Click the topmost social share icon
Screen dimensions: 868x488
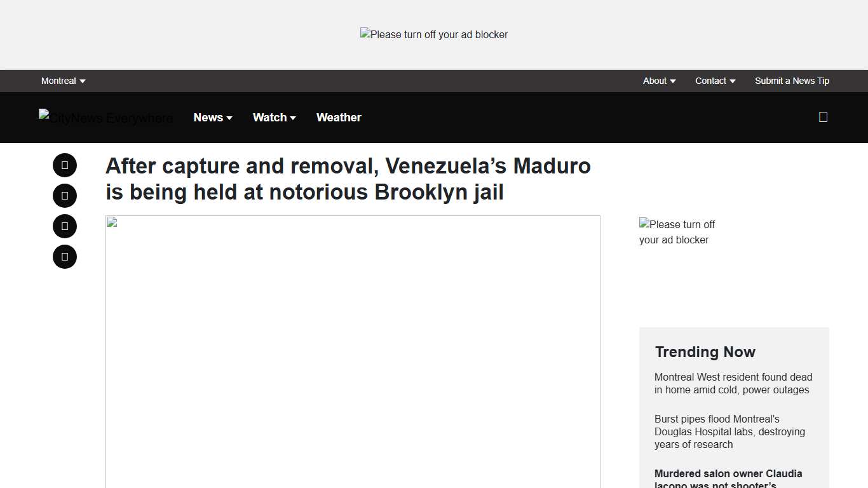64,165
